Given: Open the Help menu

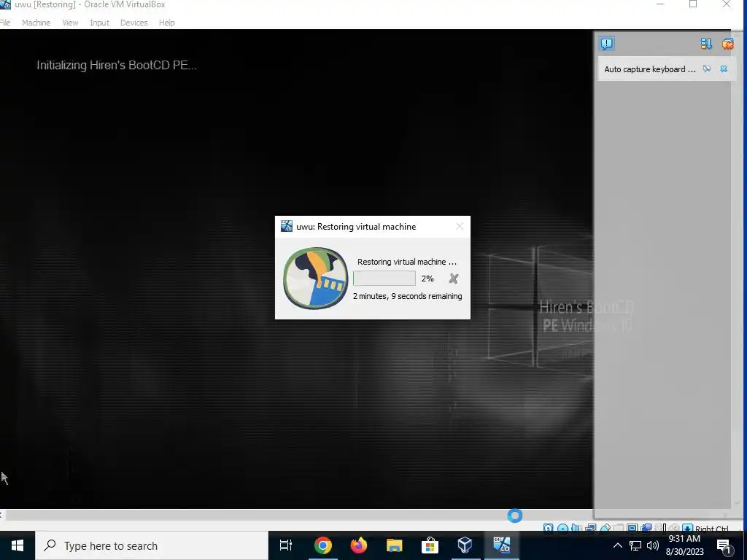Looking at the screenshot, I should (x=167, y=23).
